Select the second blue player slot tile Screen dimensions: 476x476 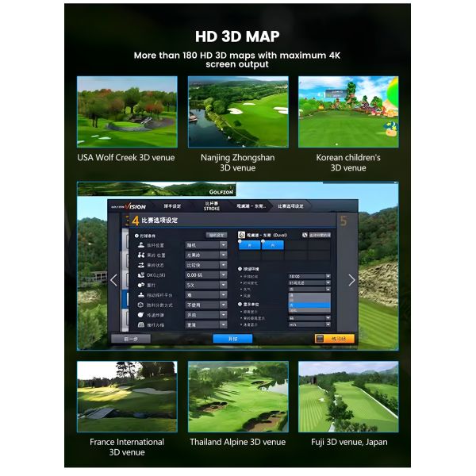coord(273,245)
